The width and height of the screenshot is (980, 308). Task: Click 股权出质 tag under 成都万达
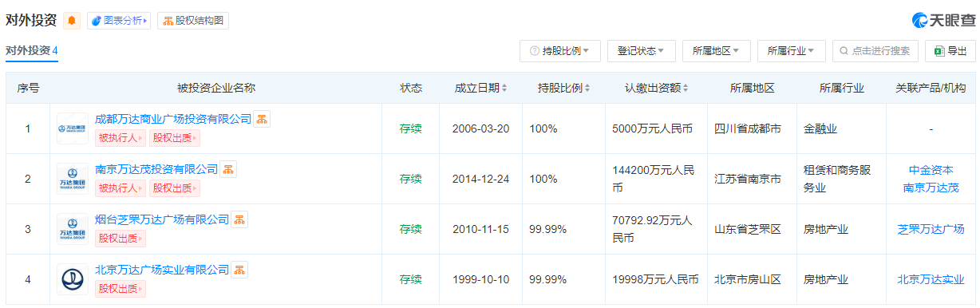tap(175, 138)
